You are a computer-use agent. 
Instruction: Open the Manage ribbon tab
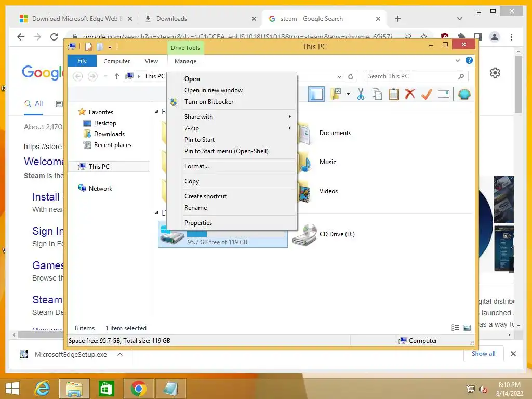(x=185, y=61)
